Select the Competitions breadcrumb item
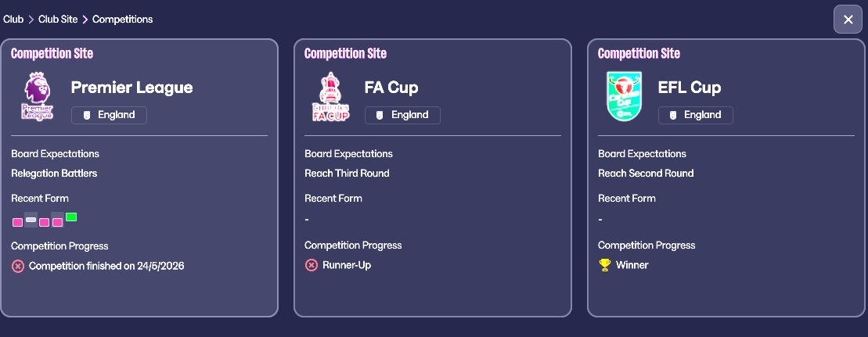 (122, 19)
